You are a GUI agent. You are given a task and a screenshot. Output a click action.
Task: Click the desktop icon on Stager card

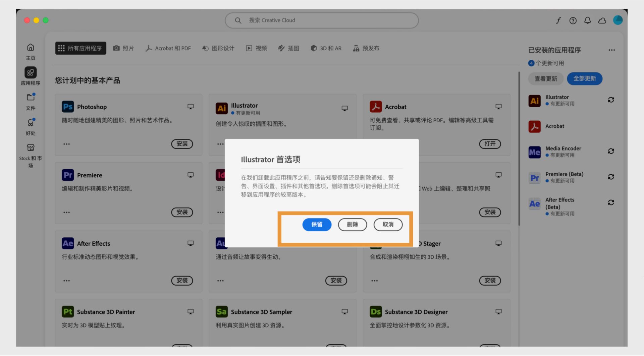pyautogui.click(x=498, y=243)
